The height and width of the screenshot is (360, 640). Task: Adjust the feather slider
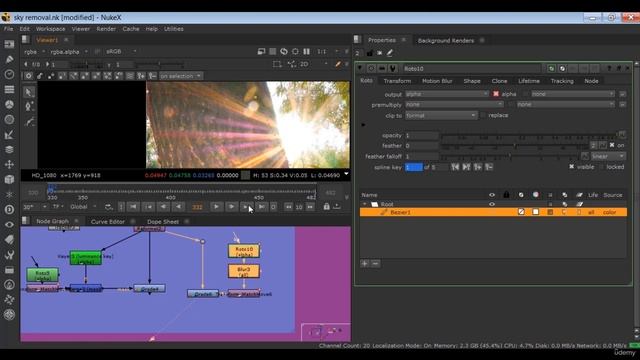click(515, 146)
